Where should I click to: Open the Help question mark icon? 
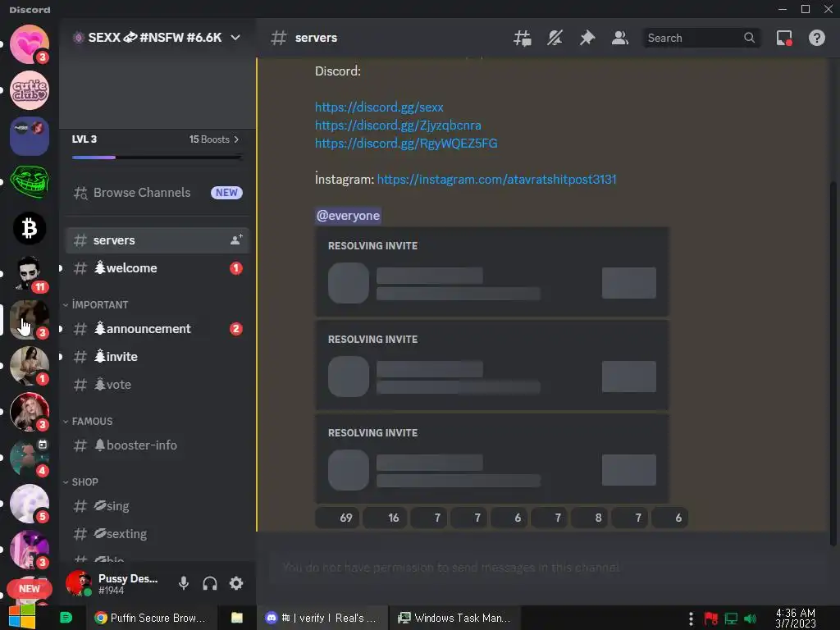pyautogui.click(x=816, y=38)
